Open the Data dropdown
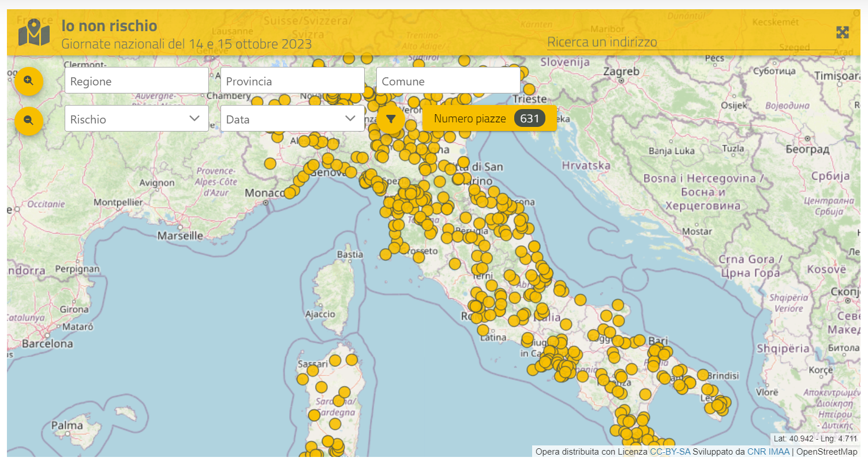The image size is (868, 461). (x=293, y=119)
